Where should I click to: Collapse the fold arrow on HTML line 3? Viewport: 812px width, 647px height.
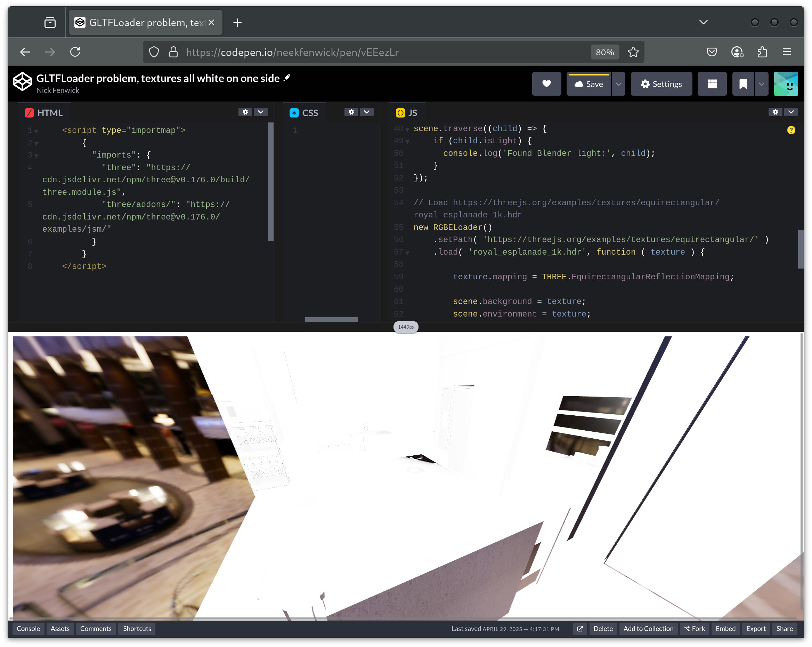tap(36, 155)
